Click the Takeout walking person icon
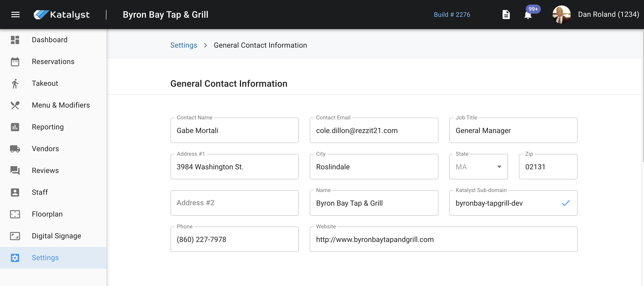The image size is (644, 286). [x=15, y=84]
